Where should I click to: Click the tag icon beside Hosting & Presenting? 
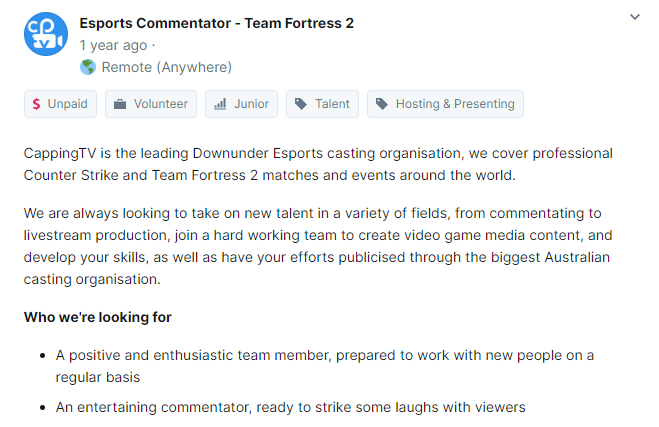[382, 104]
